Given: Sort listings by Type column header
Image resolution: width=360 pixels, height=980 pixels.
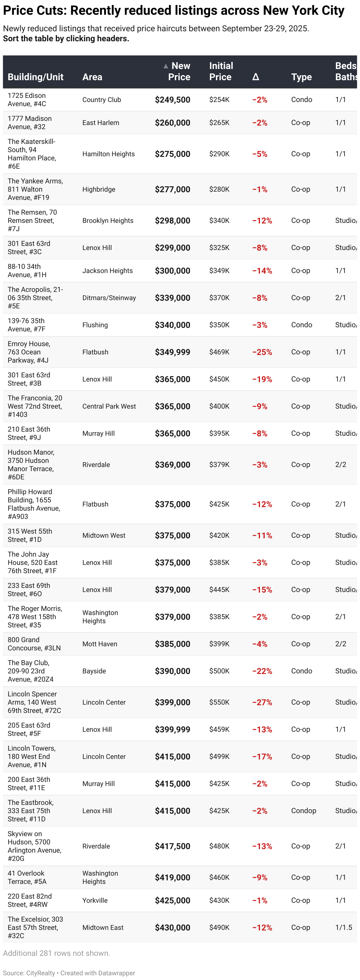Looking at the screenshot, I should click(301, 77).
